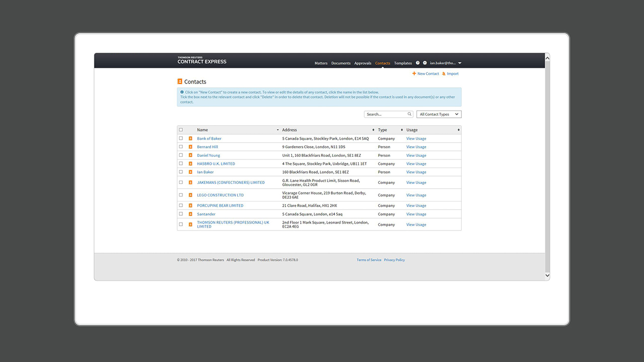The image size is (644, 362).
Task: Tick the checkbox for THOMSON REUTERS (PROFESSIONAL) UK
Action: point(181,224)
